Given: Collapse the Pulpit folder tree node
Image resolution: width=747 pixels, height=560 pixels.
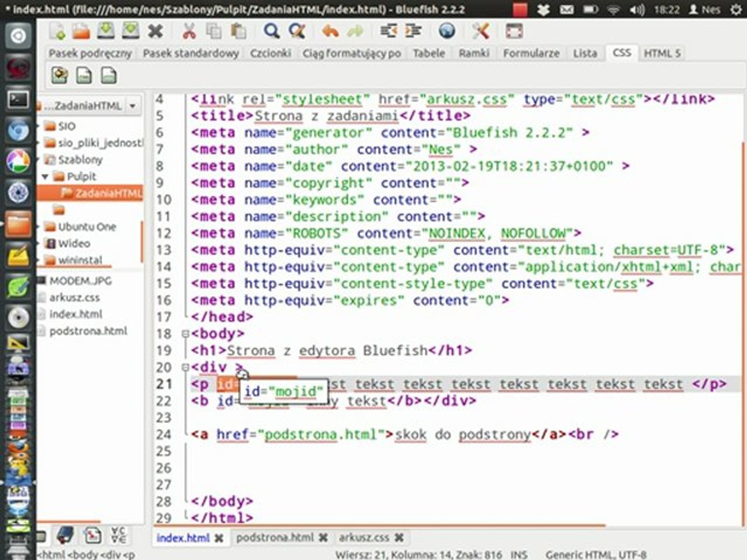Looking at the screenshot, I should (45, 176).
